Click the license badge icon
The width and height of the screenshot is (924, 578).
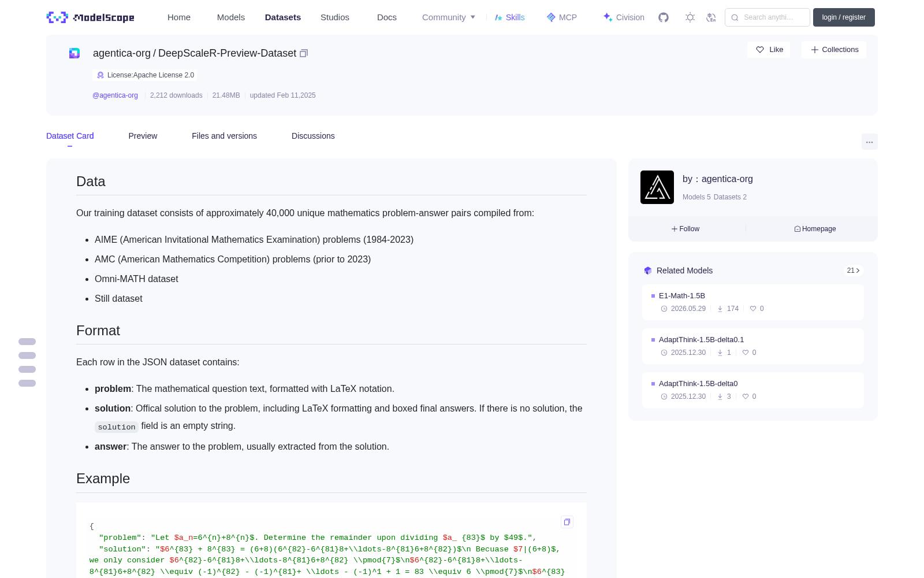coord(100,75)
